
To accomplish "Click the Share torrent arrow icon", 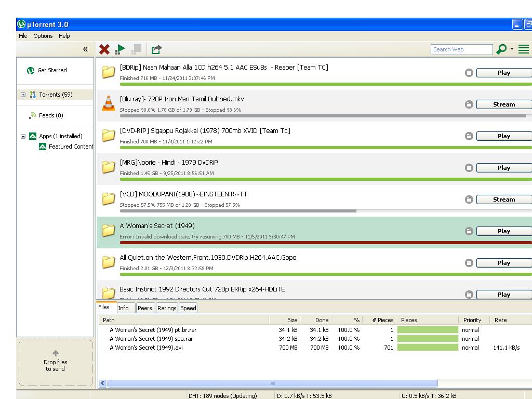I will [x=156, y=49].
